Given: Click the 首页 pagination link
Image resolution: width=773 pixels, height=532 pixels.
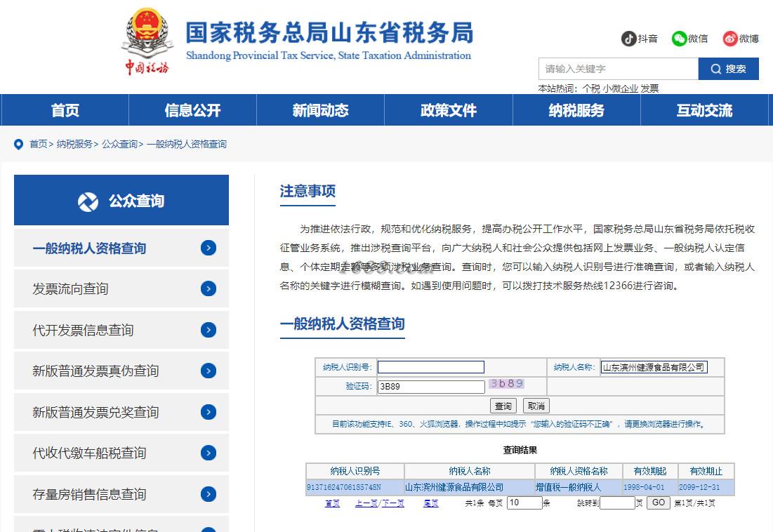Looking at the screenshot, I should [x=332, y=503].
